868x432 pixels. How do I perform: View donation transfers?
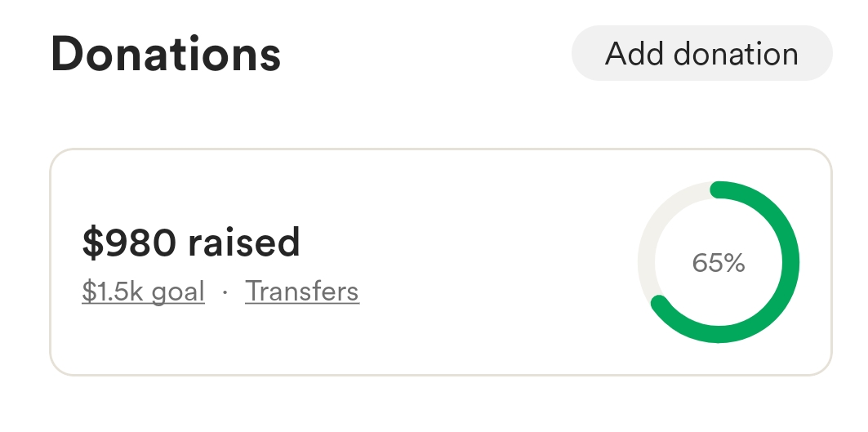tap(302, 292)
